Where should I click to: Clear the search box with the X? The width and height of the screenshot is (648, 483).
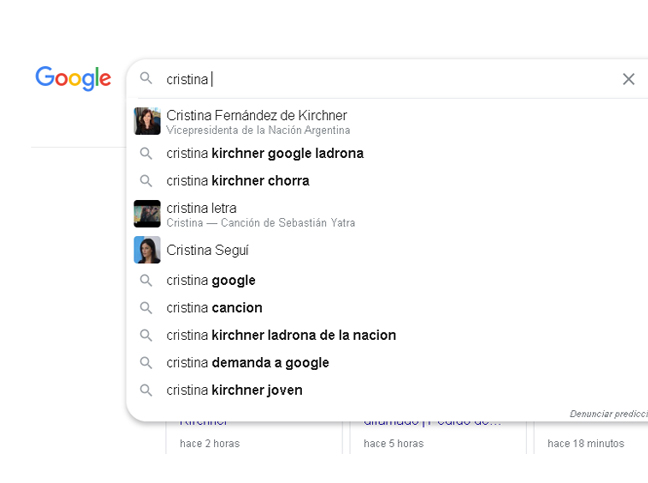tap(628, 79)
